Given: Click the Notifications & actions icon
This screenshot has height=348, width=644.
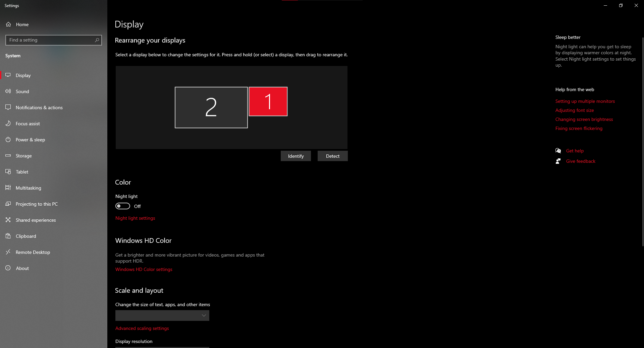Looking at the screenshot, I should pos(8,108).
